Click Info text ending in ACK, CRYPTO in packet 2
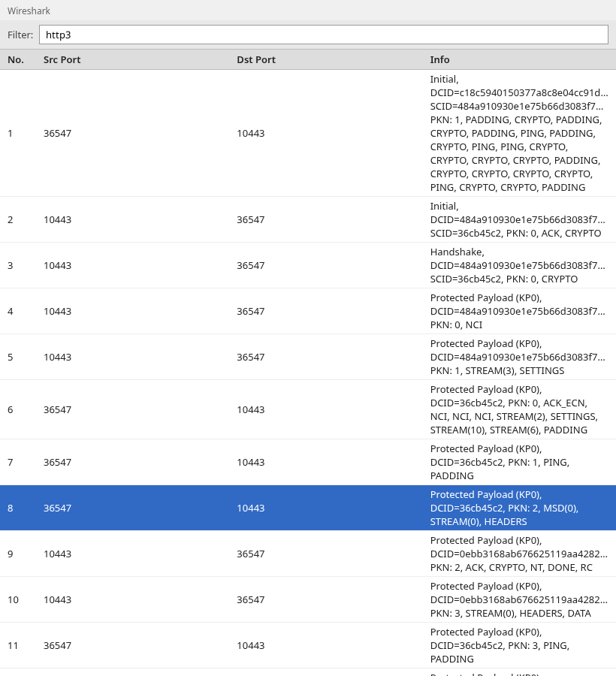This screenshot has width=616, height=676. point(518,219)
